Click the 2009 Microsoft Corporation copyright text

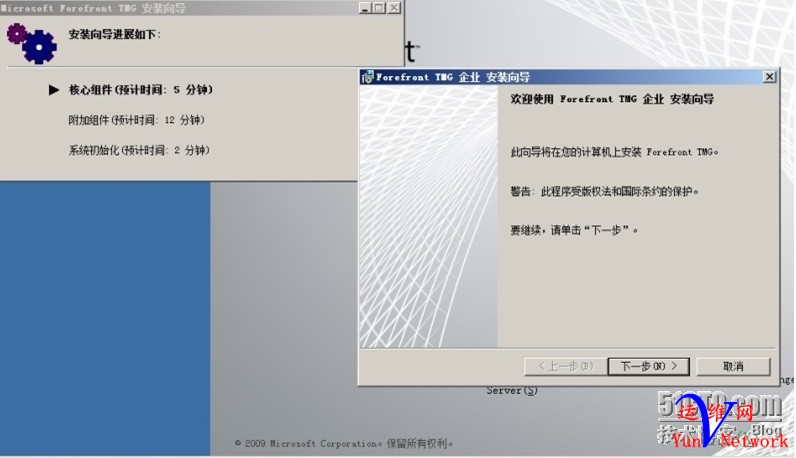click(344, 443)
